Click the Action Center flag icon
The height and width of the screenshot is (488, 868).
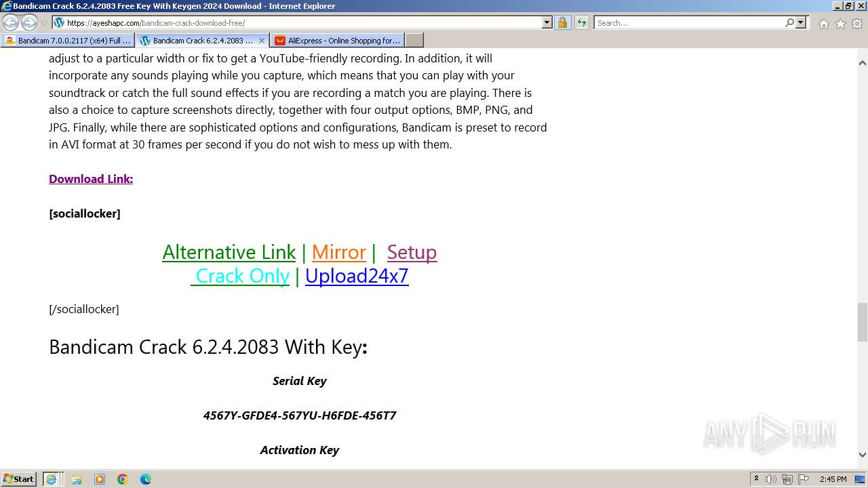coord(804,479)
